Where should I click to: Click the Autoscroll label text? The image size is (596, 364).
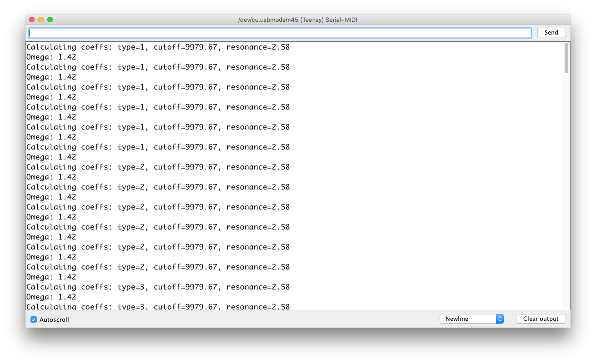point(54,319)
